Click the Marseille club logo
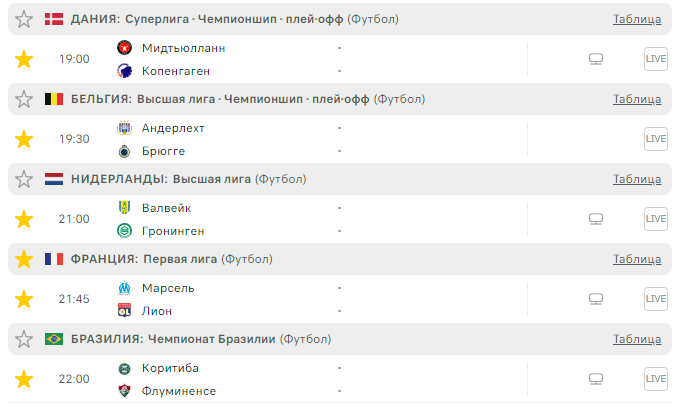Viewport: 683px width, 412px height. point(124,287)
